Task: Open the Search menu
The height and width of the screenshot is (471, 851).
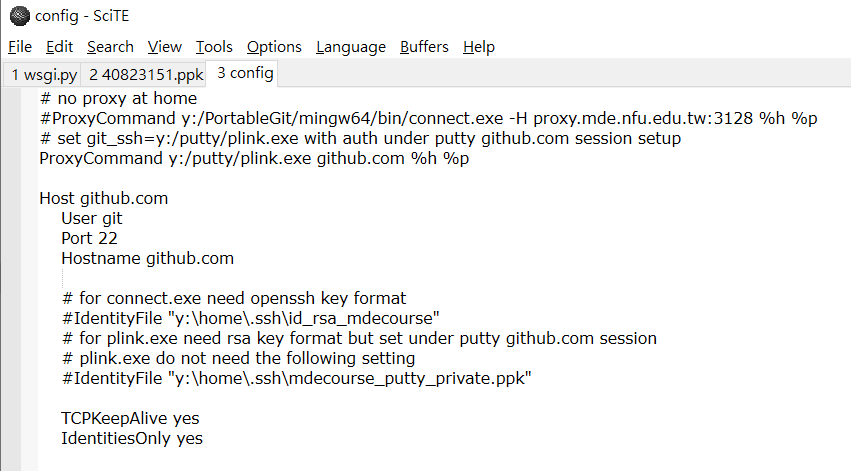Action: pyautogui.click(x=110, y=47)
